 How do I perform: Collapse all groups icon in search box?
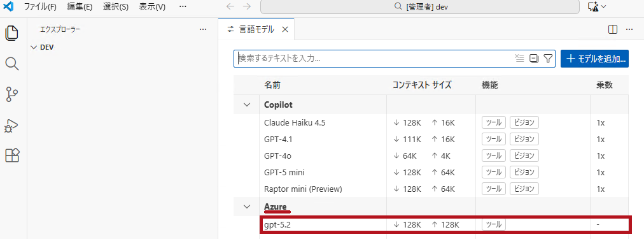[x=534, y=59]
